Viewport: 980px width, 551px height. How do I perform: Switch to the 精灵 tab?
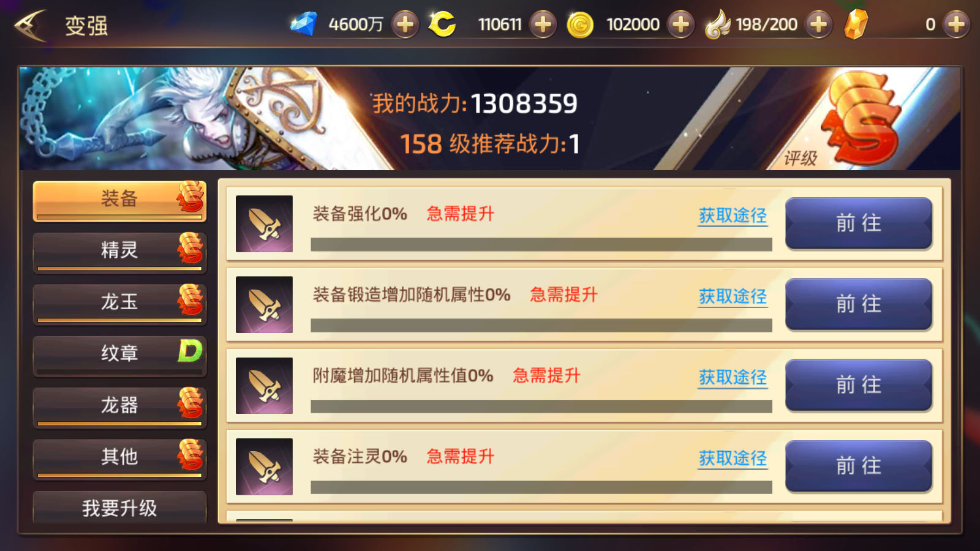coord(119,252)
